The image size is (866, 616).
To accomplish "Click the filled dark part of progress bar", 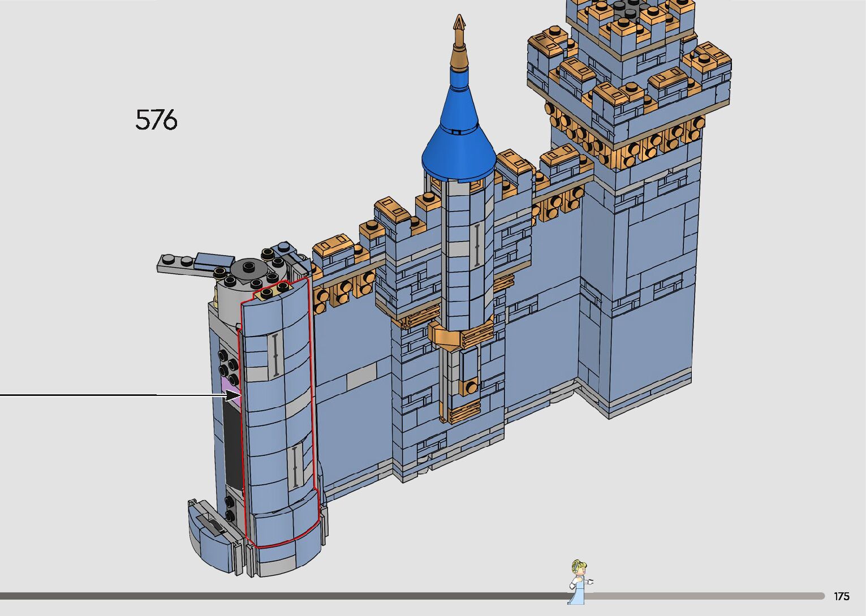I will pos(283,596).
